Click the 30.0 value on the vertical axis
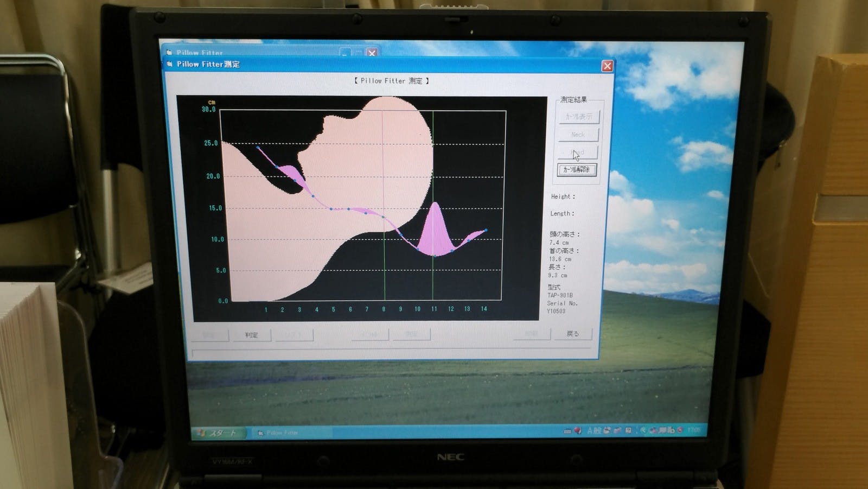Screen dimensions: 868x489 (x=208, y=110)
